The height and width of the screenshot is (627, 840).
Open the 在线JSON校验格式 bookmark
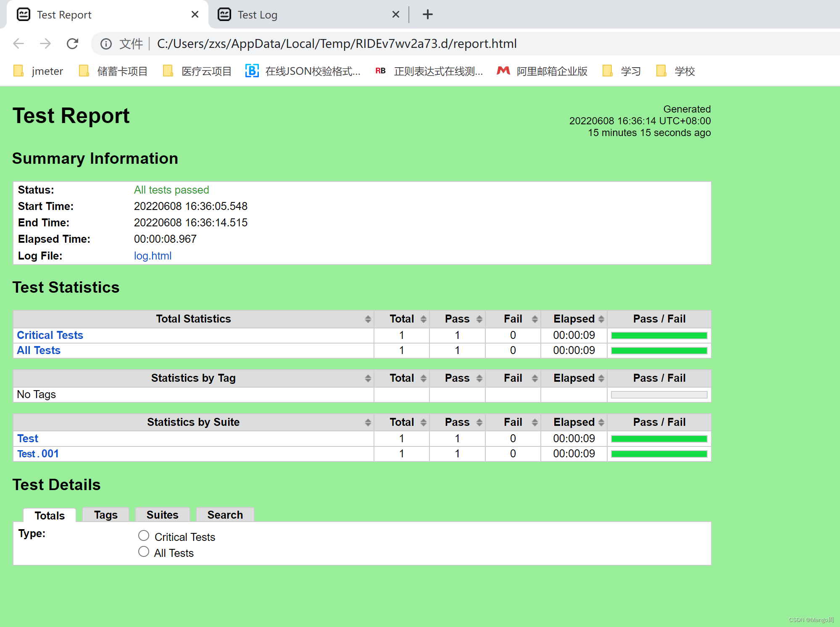click(x=303, y=71)
